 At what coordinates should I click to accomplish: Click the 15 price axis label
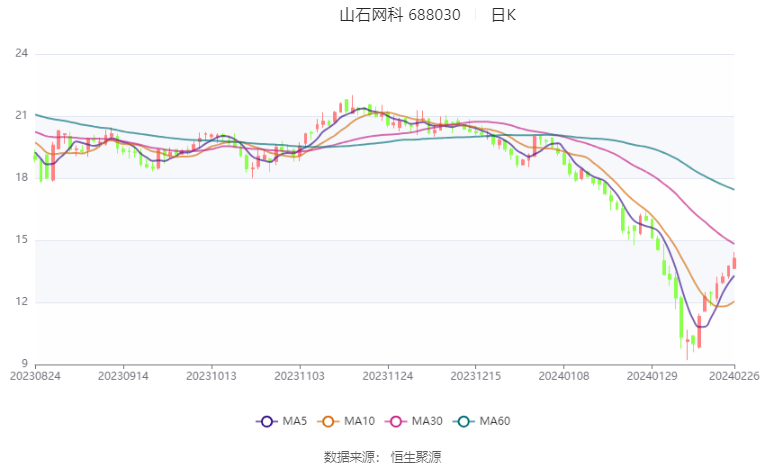pyautogui.click(x=21, y=240)
